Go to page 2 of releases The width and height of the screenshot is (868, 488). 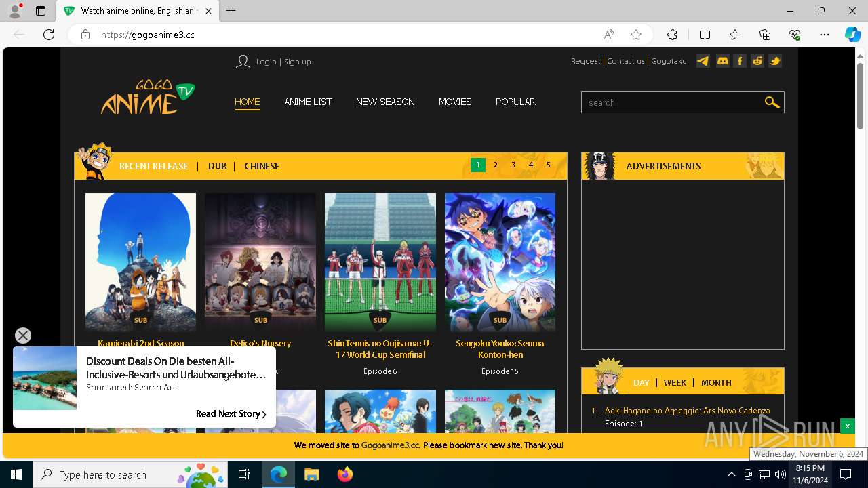tap(496, 165)
